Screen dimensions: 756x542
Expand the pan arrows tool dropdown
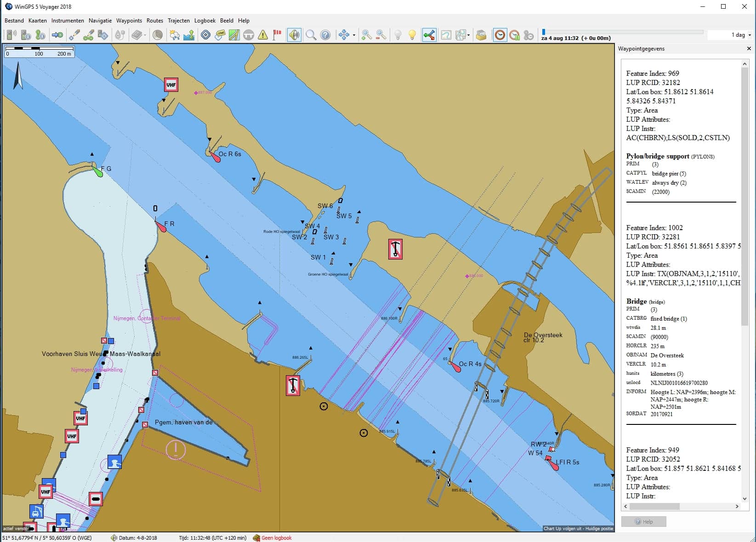point(354,35)
